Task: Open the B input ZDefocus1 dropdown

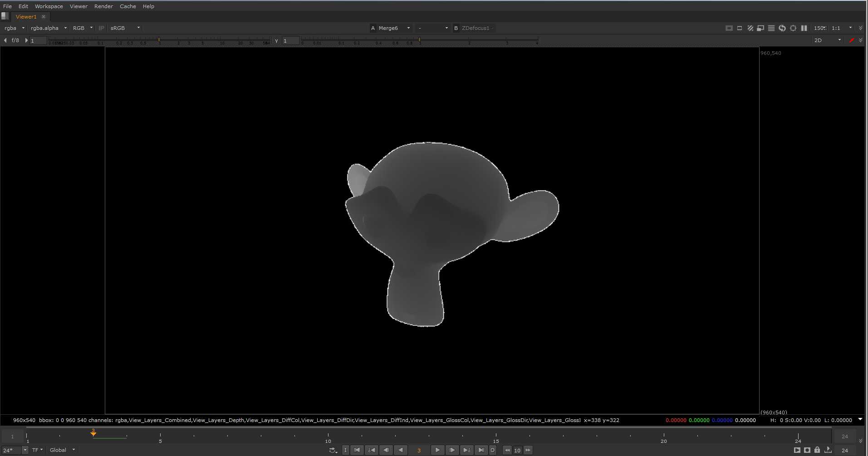Action: click(x=478, y=28)
